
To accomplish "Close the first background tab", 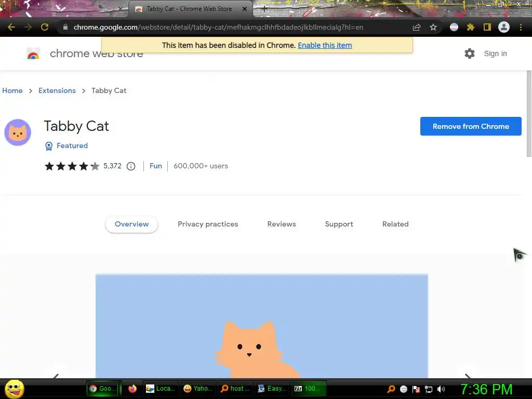I will coord(120,9).
